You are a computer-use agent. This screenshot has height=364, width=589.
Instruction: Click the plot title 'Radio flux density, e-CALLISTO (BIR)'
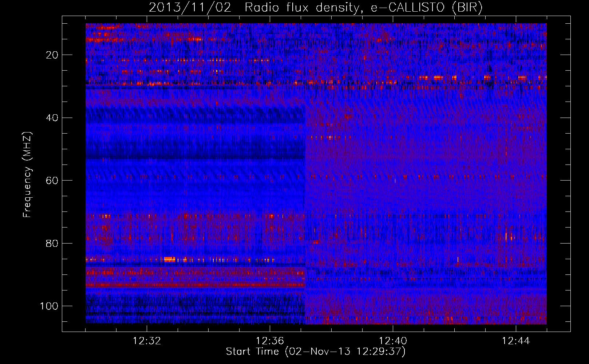[363, 8]
